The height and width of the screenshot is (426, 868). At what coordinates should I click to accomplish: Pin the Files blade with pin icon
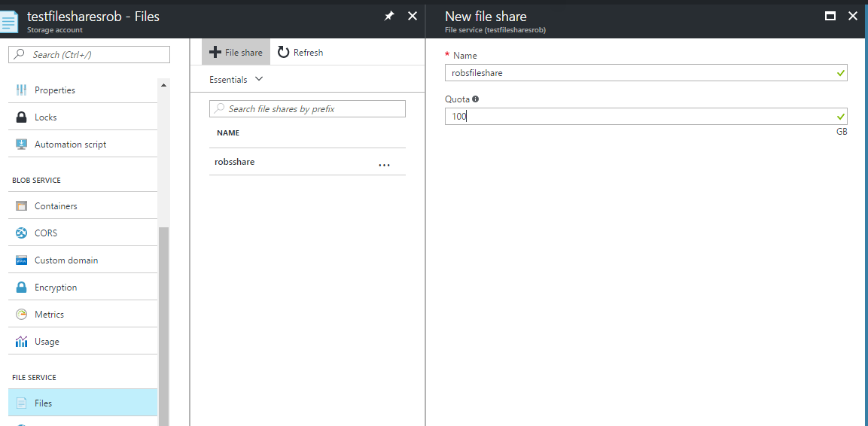click(x=389, y=17)
